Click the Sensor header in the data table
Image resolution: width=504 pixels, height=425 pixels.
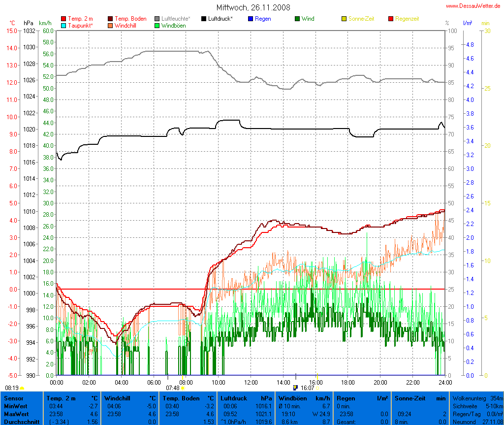tap(14, 398)
